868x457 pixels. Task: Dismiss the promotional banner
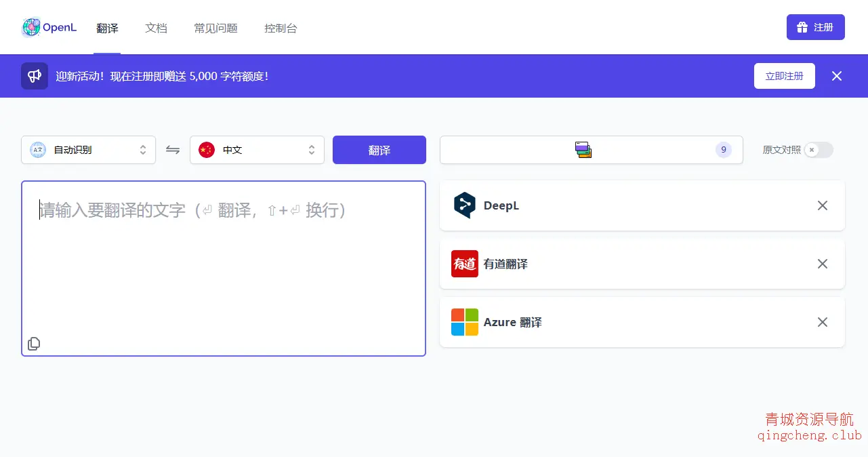click(837, 76)
